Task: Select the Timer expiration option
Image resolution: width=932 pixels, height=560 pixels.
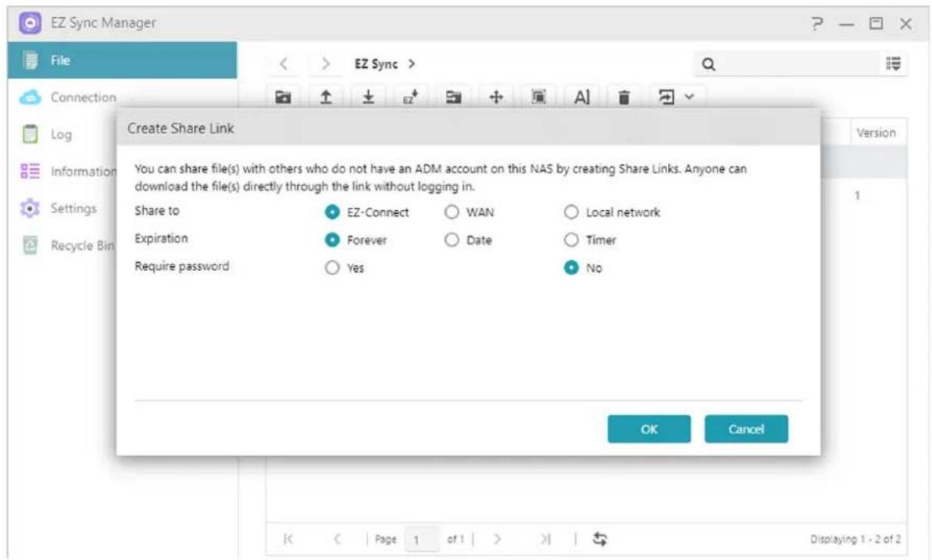Action: click(x=571, y=241)
